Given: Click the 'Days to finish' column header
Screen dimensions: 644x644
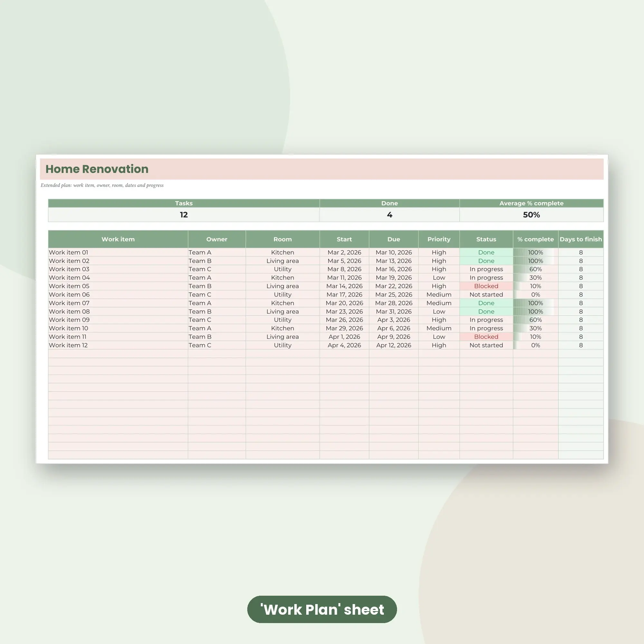Looking at the screenshot, I should [581, 239].
